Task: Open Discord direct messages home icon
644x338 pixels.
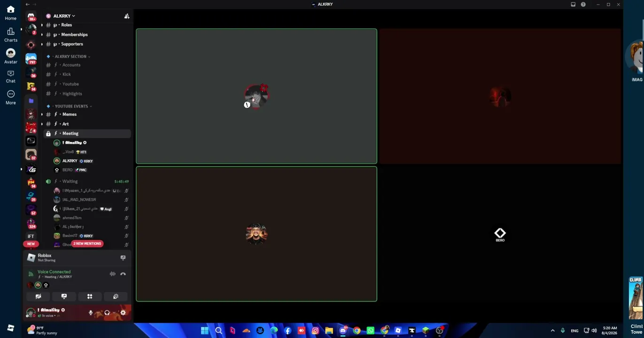Action: [x=31, y=16]
